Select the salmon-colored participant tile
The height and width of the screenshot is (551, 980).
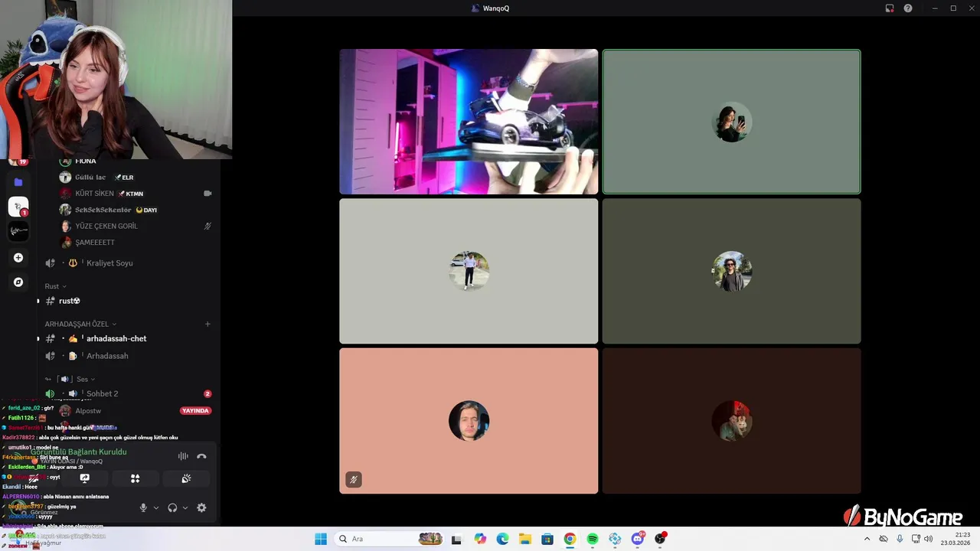[469, 421]
